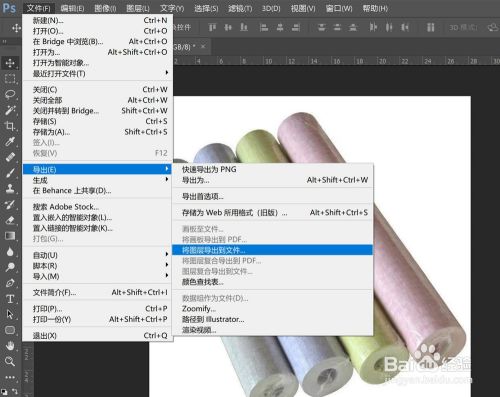Image resolution: width=500 pixels, height=397 pixels.
Task: Select the Magic Wand tool
Action: [10, 110]
